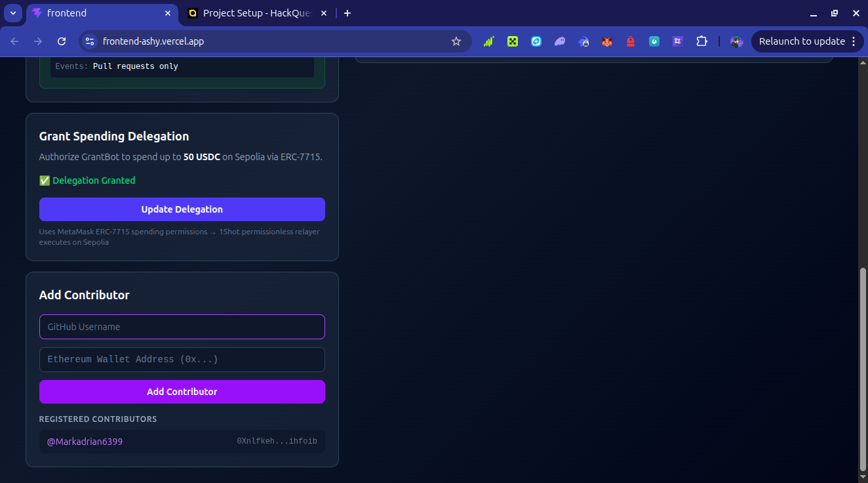Viewport: 868px width, 483px height.
Task: Open the Chrome profile avatar
Action: [x=736, y=41]
